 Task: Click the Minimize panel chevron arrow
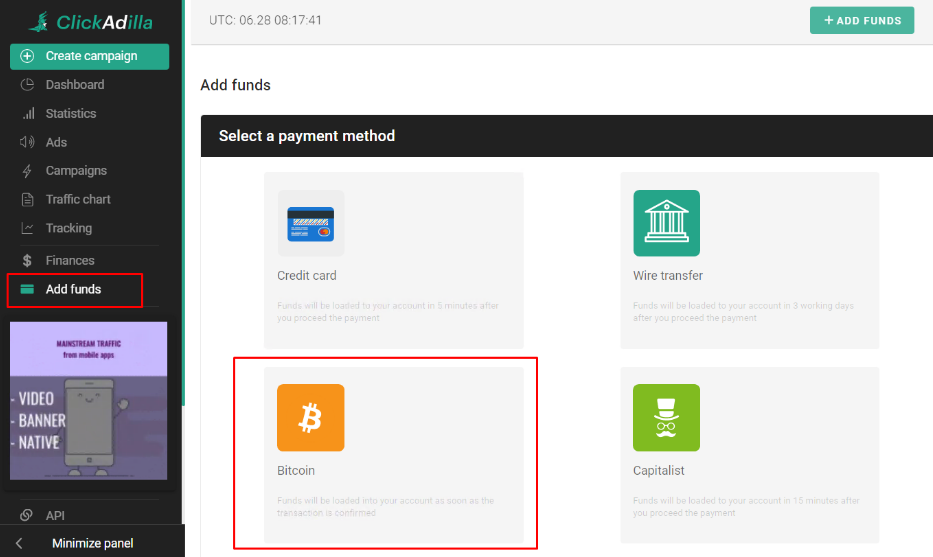click(19, 543)
